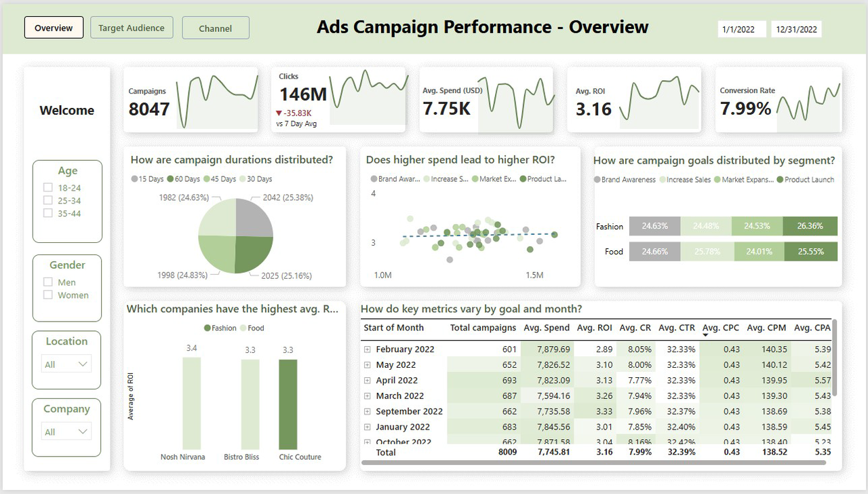Sort by the Total campaigns column header

pos(483,328)
